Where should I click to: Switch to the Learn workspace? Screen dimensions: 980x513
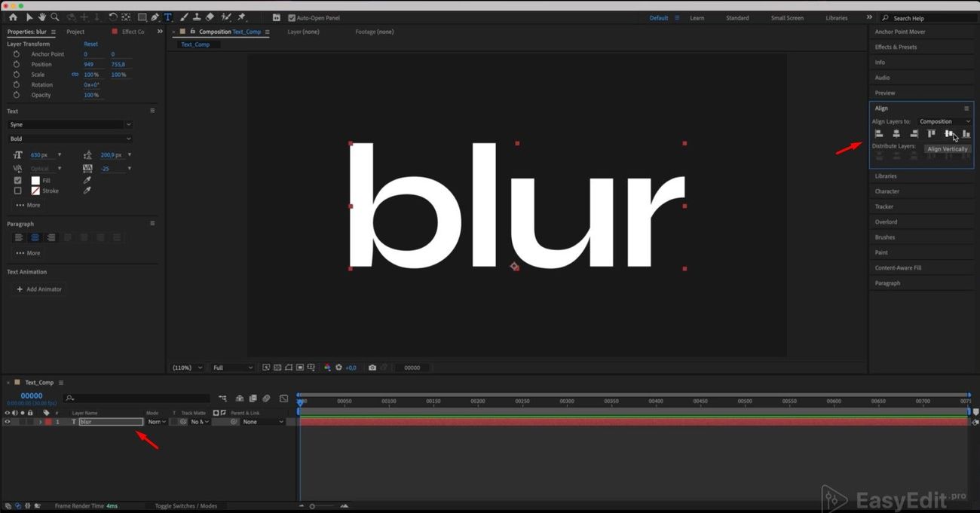click(x=697, y=18)
